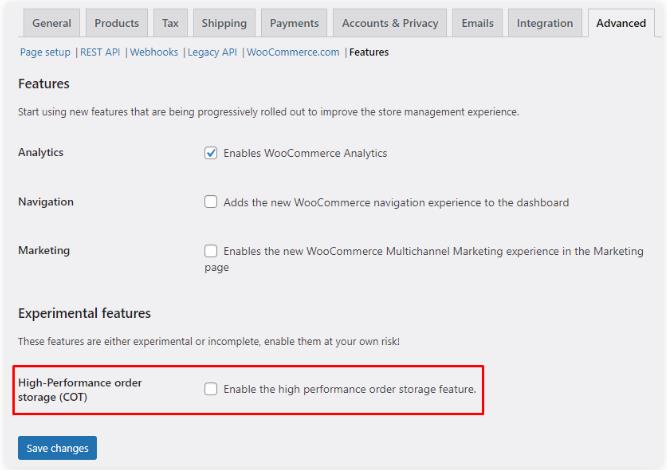Viewport: 667px width, 470px height.
Task: Enable high performance order storage checkbox
Action: (x=211, y=389)
